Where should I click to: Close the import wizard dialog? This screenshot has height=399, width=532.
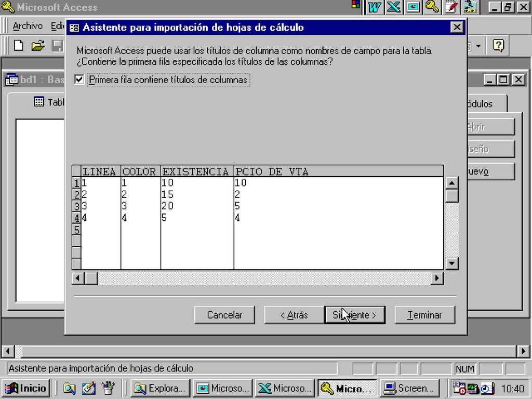coord(457,27)
